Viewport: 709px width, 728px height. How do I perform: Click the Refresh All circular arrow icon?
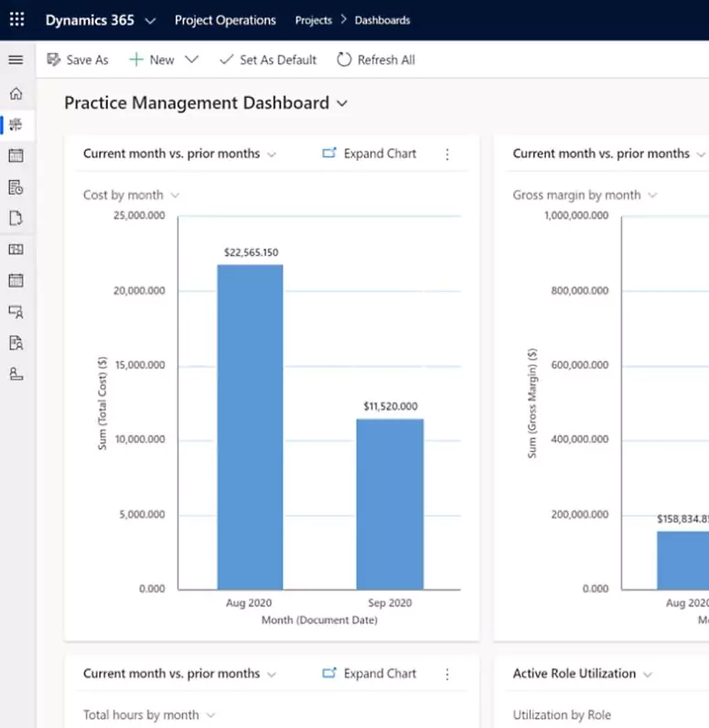coord(344,59)
